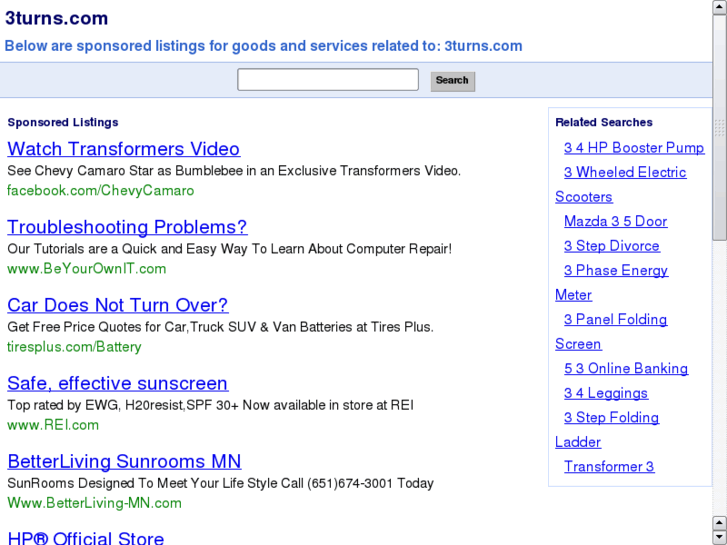The width and height of the screenshot is (727, 545).
Task: Select the 3 4 Leggings related search
Action: pos(606,393)
